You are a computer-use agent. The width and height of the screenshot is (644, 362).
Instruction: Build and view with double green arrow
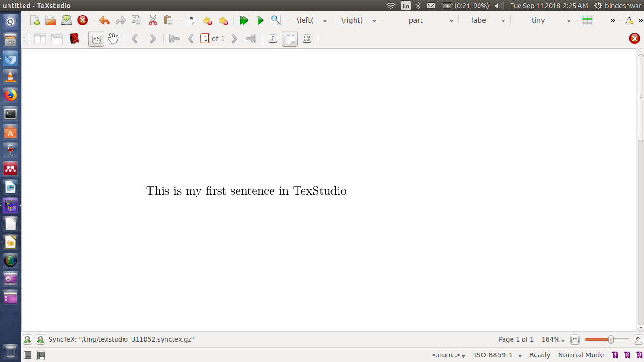244,20
